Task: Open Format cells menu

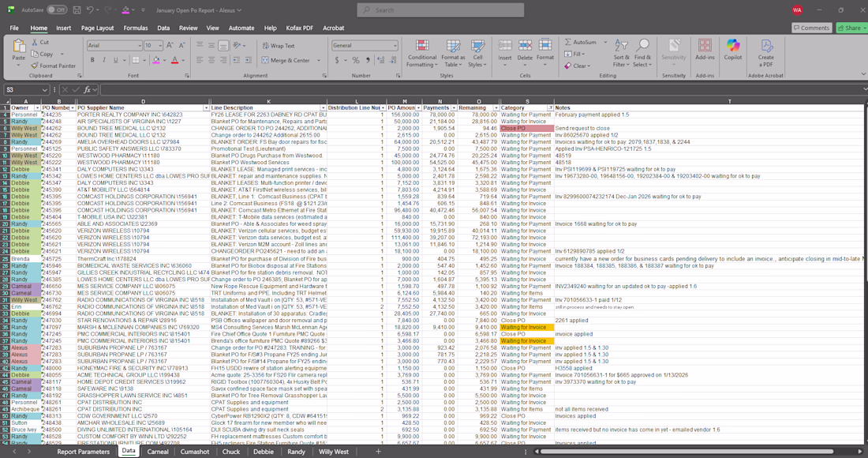Action: [x=544, y=53]
